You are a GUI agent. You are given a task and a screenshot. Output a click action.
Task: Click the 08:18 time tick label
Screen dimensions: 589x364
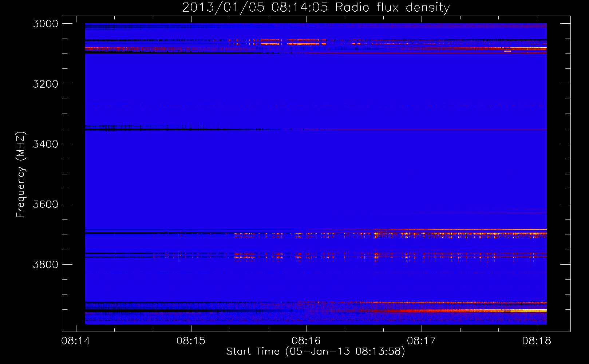pyautogui.click(x=537, y=341)
